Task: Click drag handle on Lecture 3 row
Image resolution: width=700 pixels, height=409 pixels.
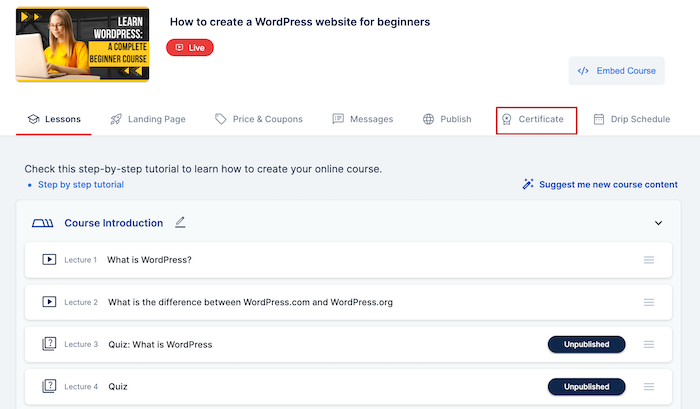Action: point(649,344)
